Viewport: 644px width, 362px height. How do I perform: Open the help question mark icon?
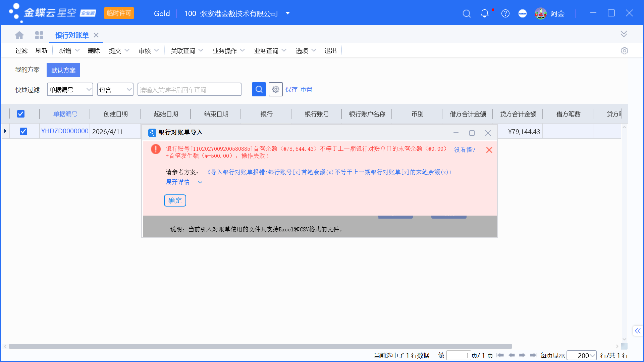point(505,13)
